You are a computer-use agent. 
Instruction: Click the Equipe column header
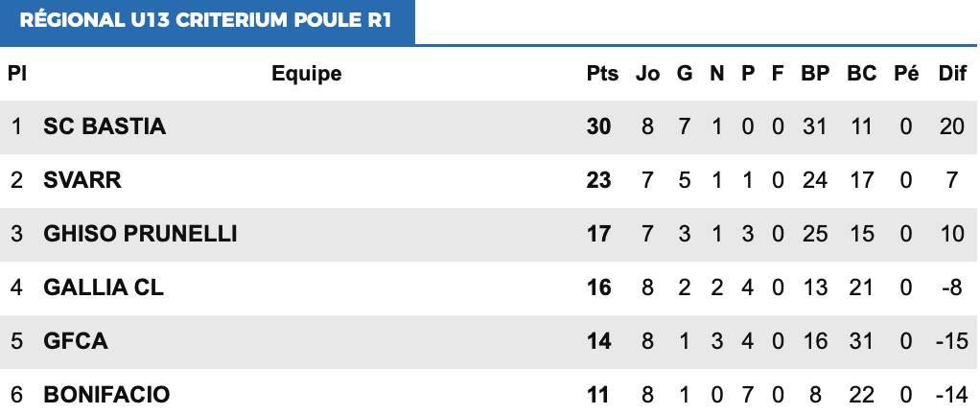click(x=307, y=74)
